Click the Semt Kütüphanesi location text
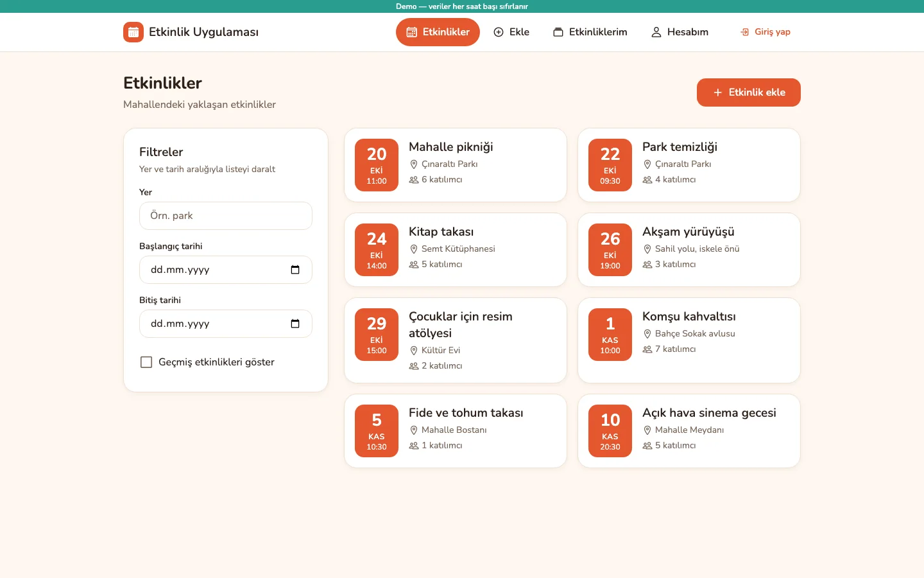The width and height of the screenshot is (924, 578). [x=458, y=249]
